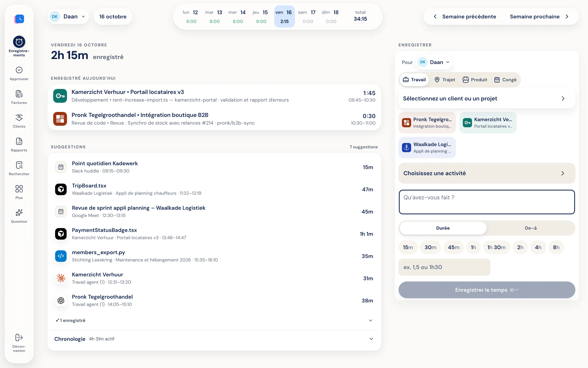The height and width of the screenshot is (368, 588).
Task: Select the 8h duration chip
Action: (x=556, y=247)
